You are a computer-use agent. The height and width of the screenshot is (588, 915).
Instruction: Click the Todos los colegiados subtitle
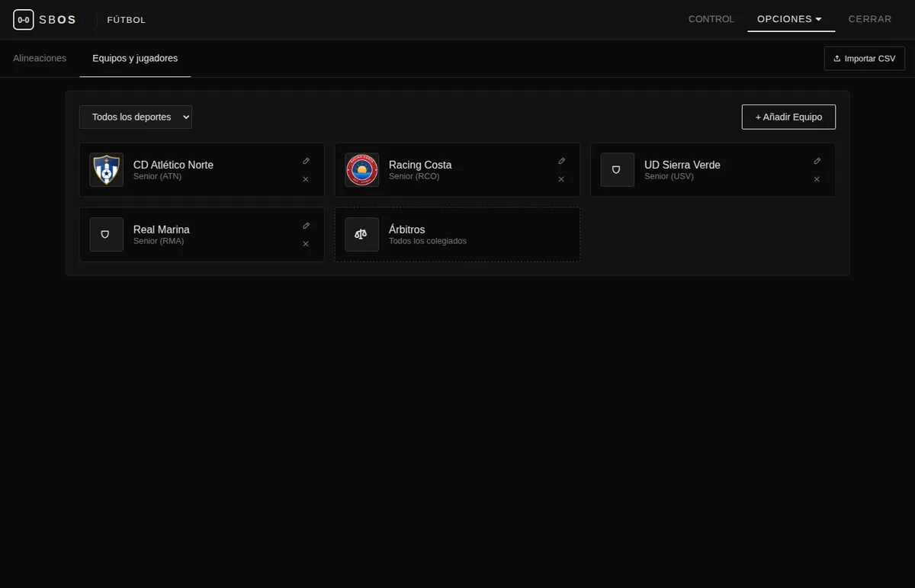coord(428,241)
